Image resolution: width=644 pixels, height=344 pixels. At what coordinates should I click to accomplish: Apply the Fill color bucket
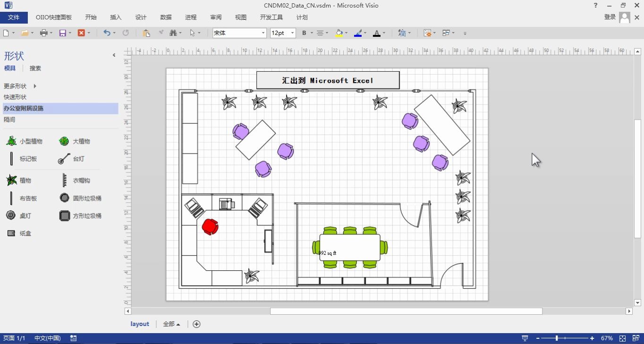coord(339,33)
